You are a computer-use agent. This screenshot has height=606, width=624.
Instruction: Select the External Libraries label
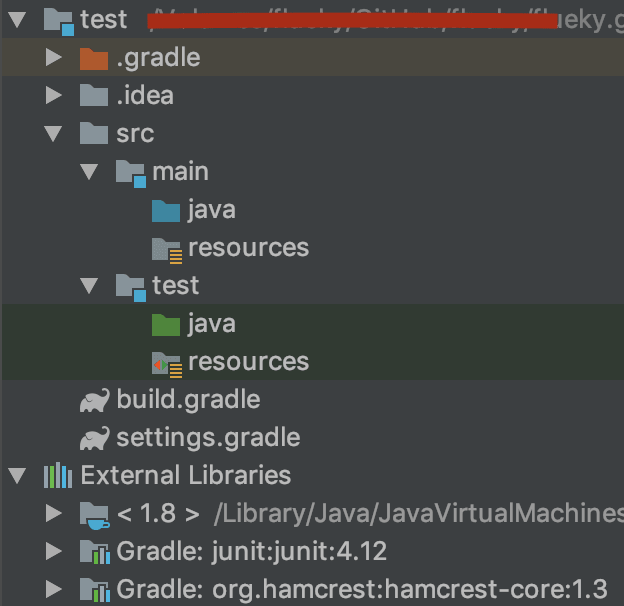[186, 475]
